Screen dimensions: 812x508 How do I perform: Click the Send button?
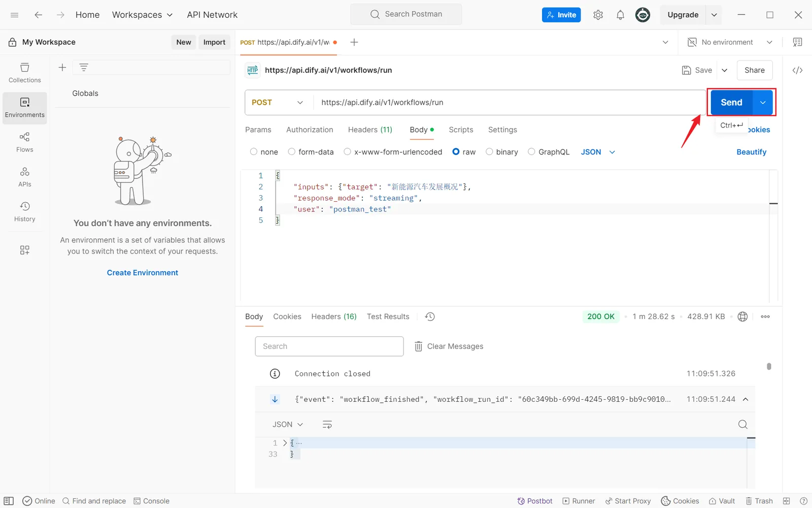coord(731,103)
